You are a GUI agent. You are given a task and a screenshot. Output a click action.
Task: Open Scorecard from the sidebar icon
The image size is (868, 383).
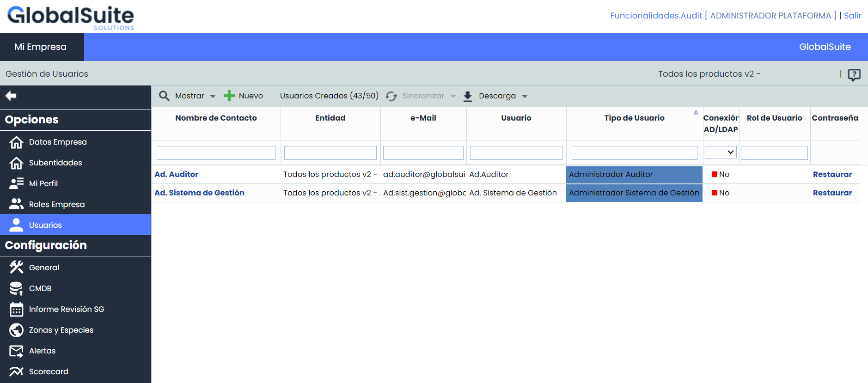[x=16, y=371]
